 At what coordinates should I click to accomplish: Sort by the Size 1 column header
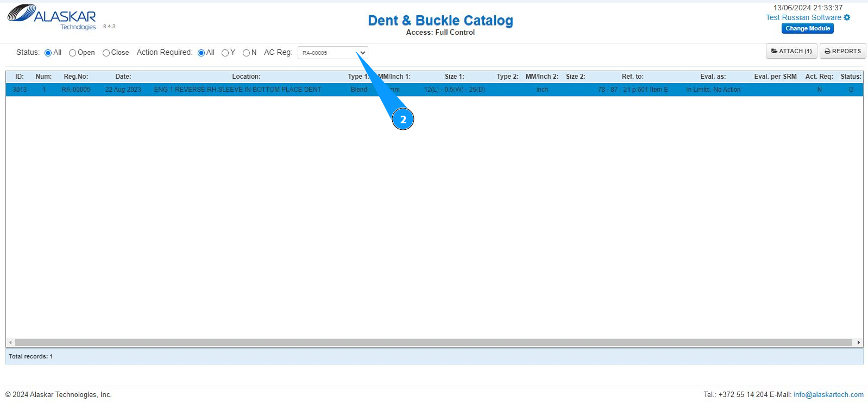[454, 77]
